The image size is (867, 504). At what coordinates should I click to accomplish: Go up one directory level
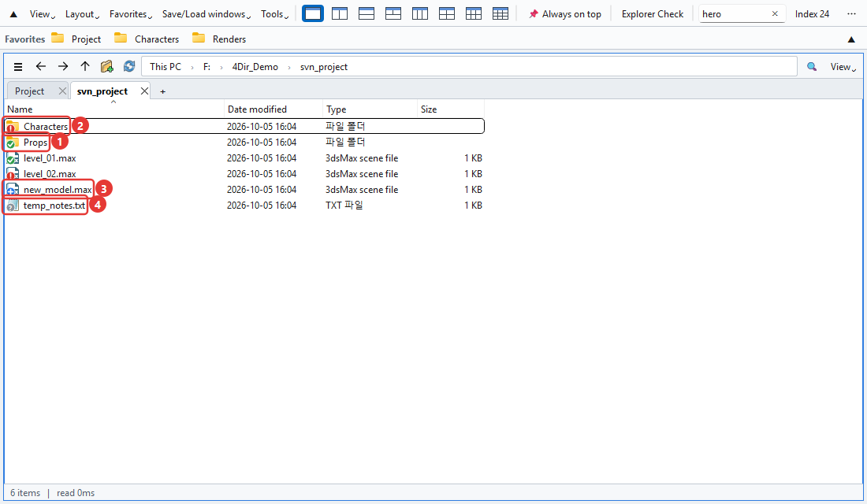click(x=84, y=66)
